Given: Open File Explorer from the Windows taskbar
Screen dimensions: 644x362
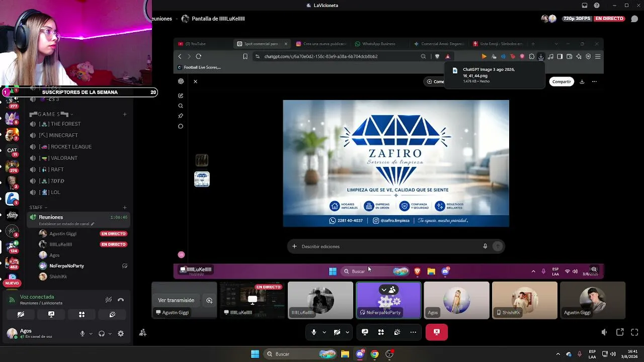Looking at the screenshot, I should point(345,354).
